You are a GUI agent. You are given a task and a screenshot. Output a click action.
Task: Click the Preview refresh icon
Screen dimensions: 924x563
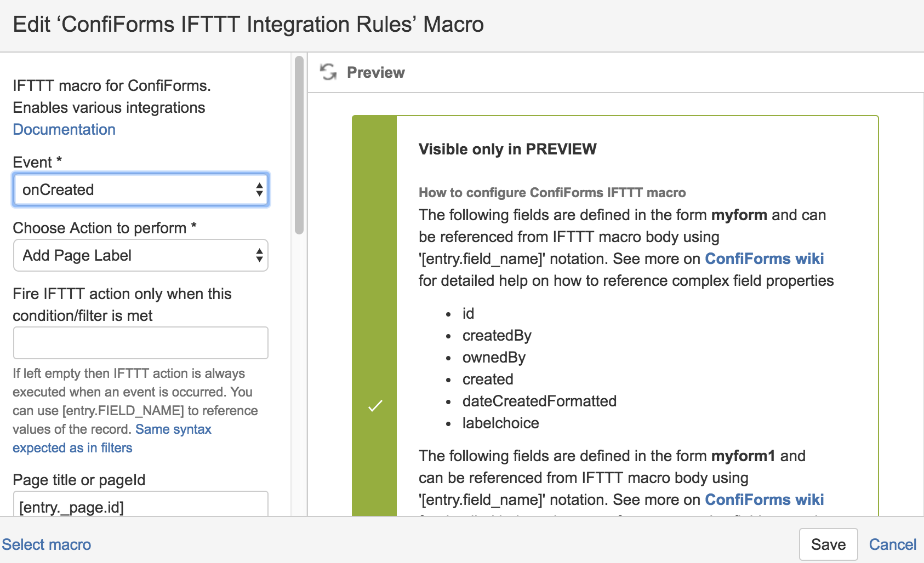(328, 72)
